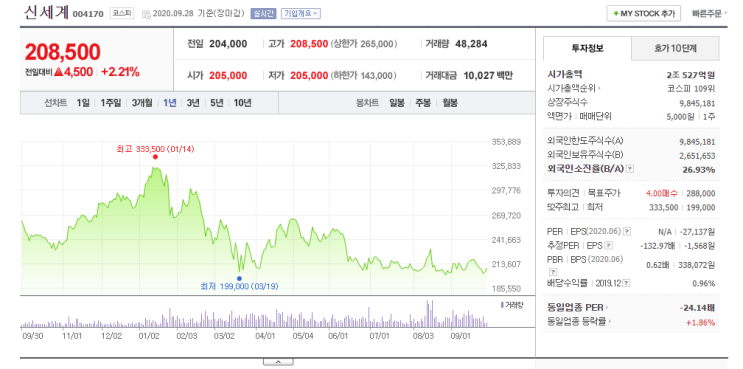Expand the 기업개요 dropdown
The height and width of the screenshot is (369, 743).
(300, 13)
